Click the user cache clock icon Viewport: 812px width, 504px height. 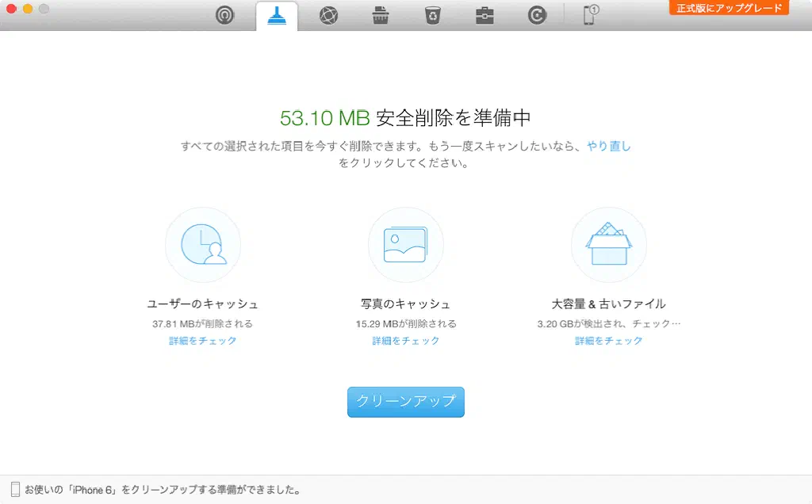coord(203,245)
